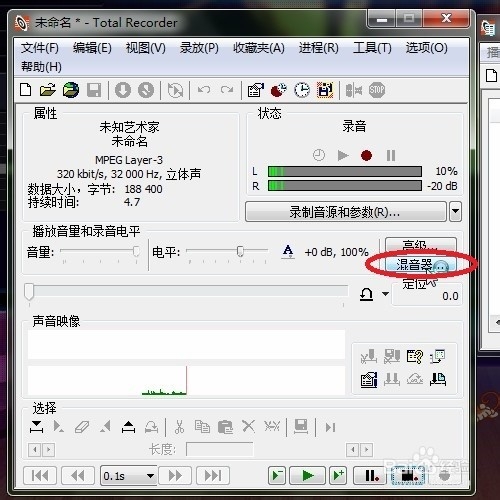
Task: Click the Paste icon in selection toolbar
Action: 225,427
